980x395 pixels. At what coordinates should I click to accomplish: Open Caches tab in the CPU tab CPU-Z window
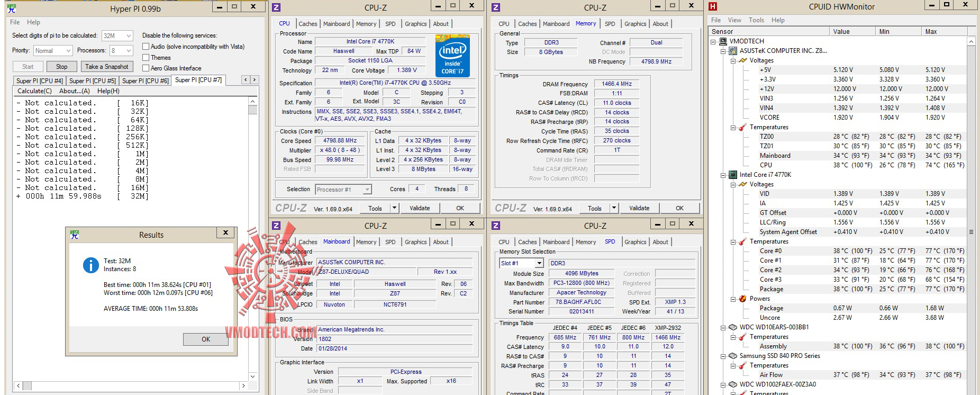point(307,24)
